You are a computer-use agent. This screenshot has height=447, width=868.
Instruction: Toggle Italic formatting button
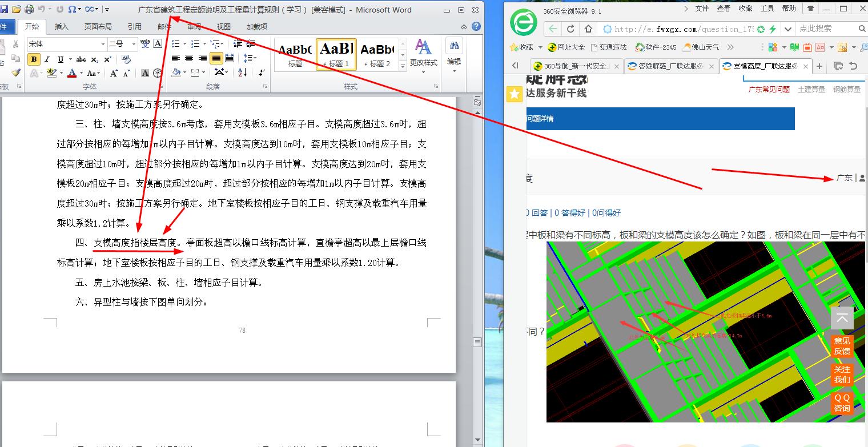[46, 59]
